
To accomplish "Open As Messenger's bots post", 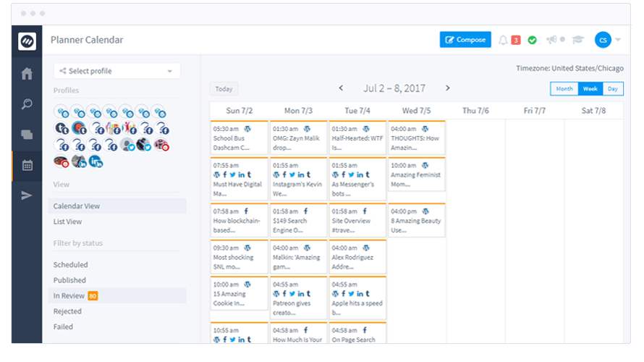I will (357, 179).
